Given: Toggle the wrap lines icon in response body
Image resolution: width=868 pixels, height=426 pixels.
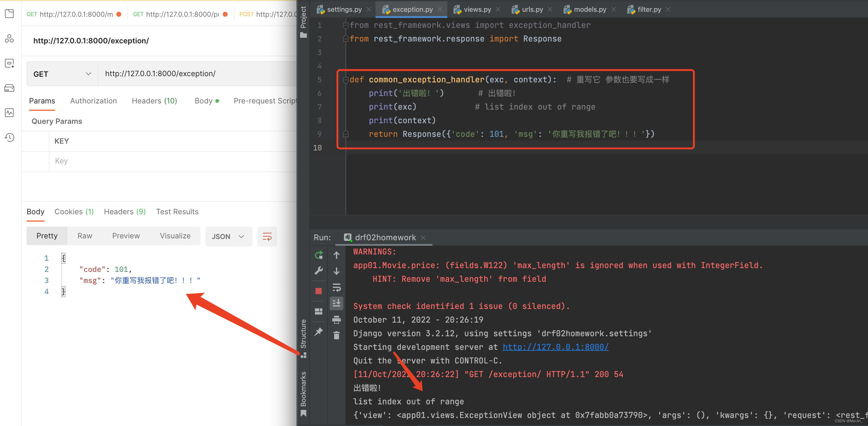Looking at the screenshot, I should coord(267,237).
